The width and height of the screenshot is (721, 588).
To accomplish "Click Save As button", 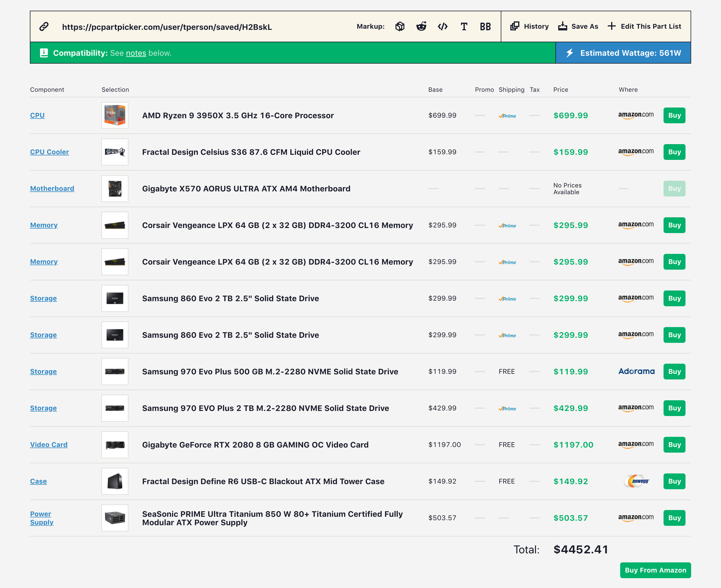I will 578,26.
